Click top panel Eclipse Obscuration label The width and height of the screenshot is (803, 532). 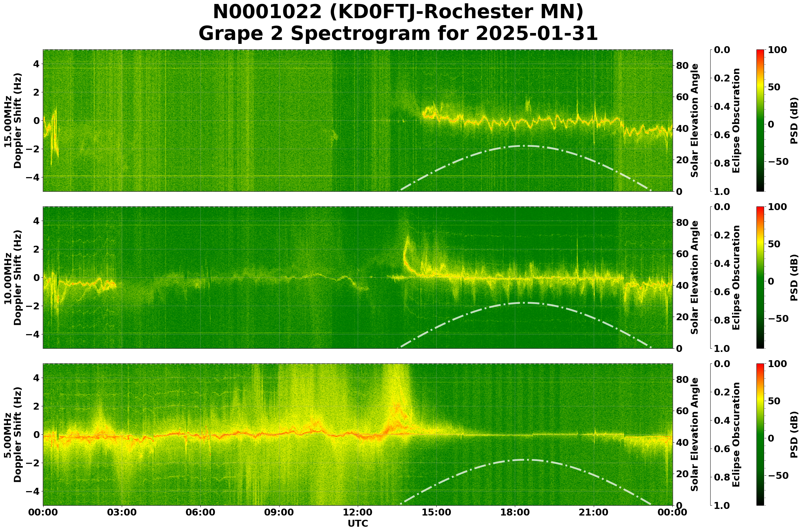click(x=736, y=120)
